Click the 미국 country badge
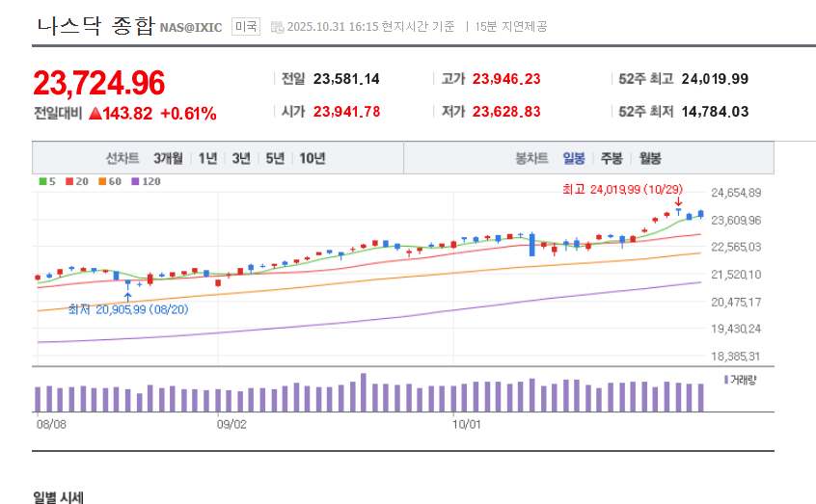 [x=245, y=27]
